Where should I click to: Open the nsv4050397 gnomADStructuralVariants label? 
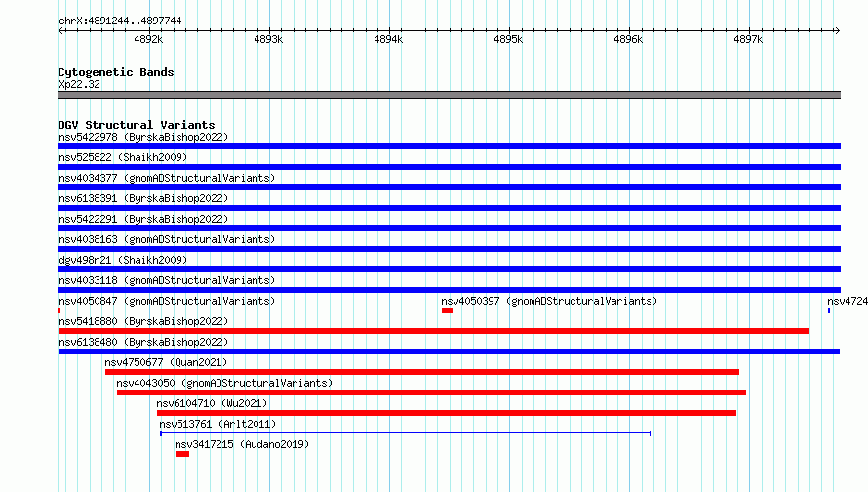coord(549,301)
